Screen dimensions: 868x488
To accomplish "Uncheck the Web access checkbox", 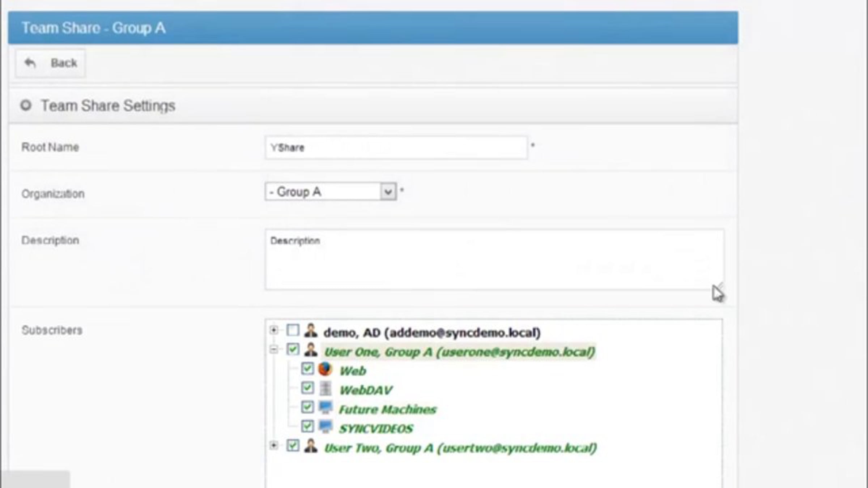I will (307, 369).
